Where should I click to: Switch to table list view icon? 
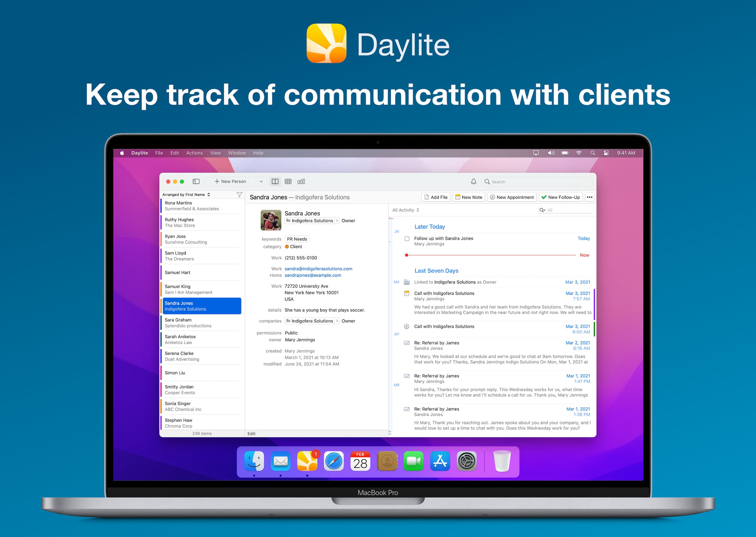point(288,181)
